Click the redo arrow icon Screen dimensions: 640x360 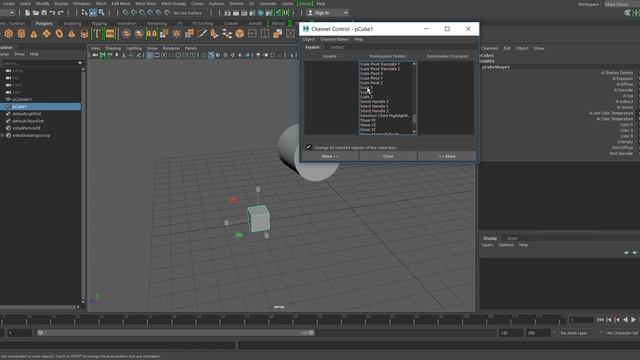[x=60, y=13]
